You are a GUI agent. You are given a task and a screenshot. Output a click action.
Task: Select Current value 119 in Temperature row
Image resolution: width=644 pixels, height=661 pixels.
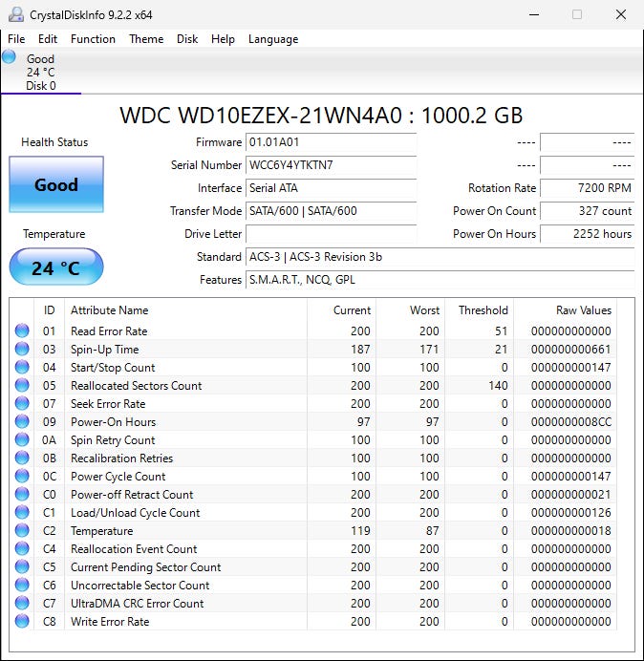click(360, 531)
